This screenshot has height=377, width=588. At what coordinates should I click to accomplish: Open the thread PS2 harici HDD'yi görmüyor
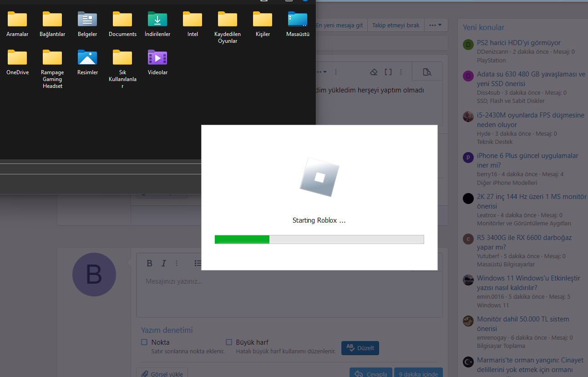pyautogui.click(x=519, y=43)
